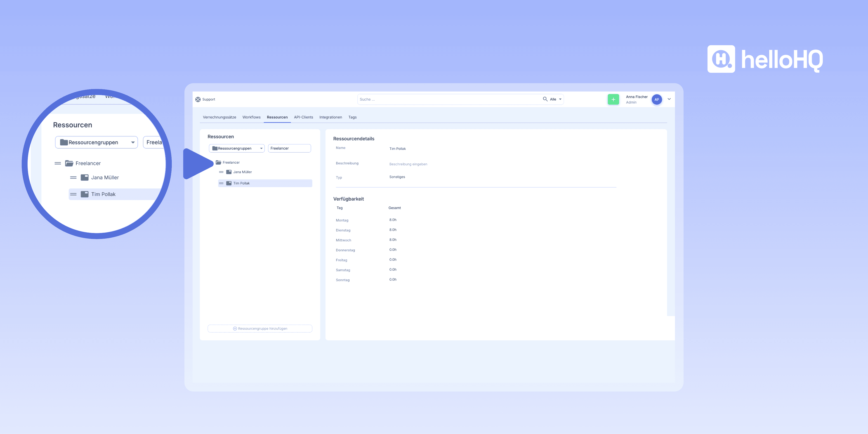This screenshot has width=868, height=434.
Task: Click the Beschreibung eingeben field
Action: (x=408, y=164)
